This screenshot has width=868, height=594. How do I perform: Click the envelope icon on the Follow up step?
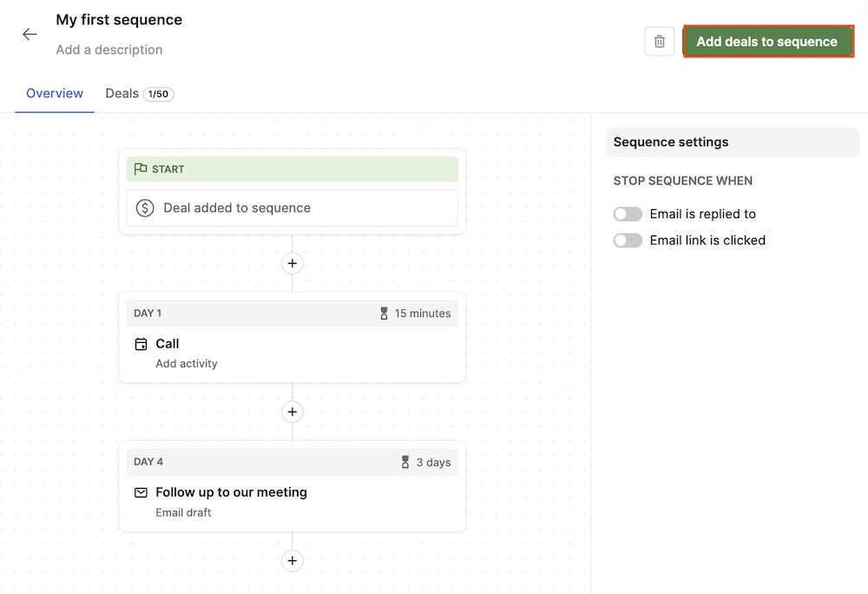pos(141,492)
